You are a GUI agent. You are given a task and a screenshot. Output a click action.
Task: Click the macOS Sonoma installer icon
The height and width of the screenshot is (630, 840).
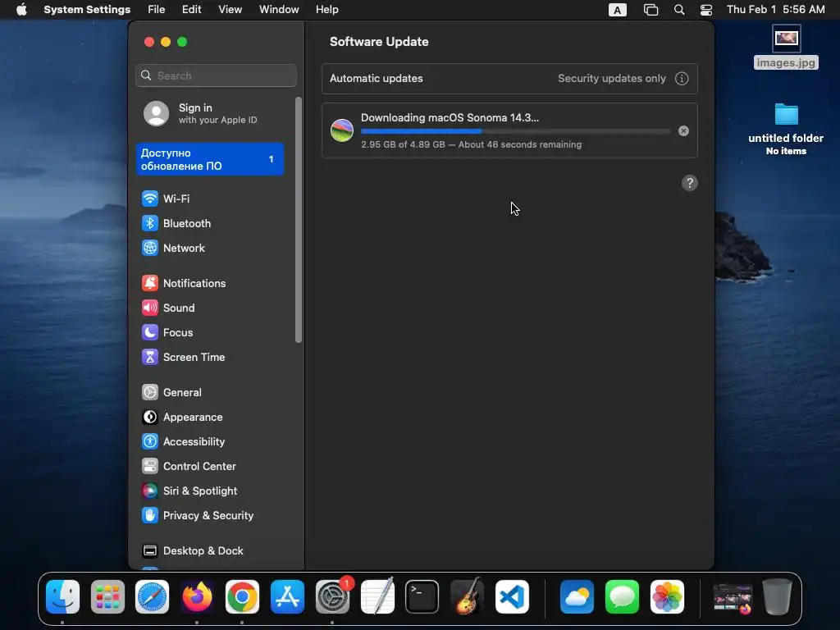[342, 130]
